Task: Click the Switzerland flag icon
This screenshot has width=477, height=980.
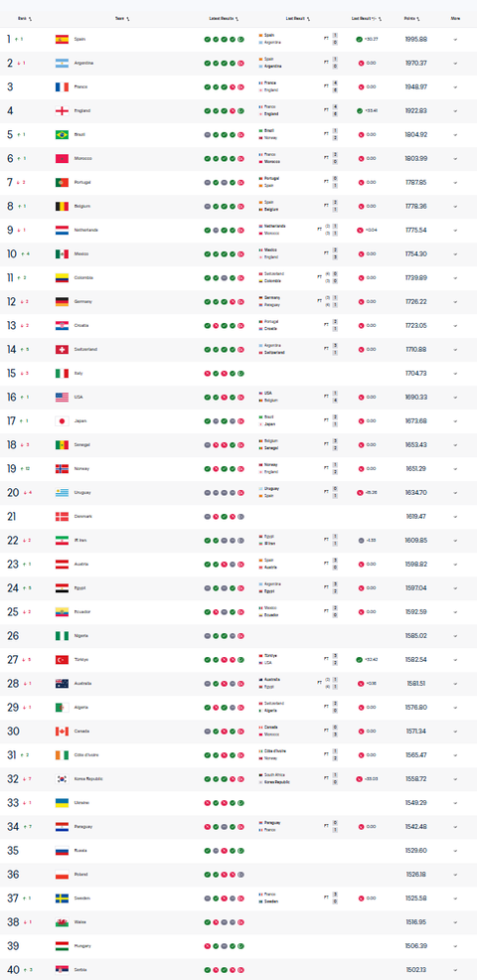Action: pos(62,350)
